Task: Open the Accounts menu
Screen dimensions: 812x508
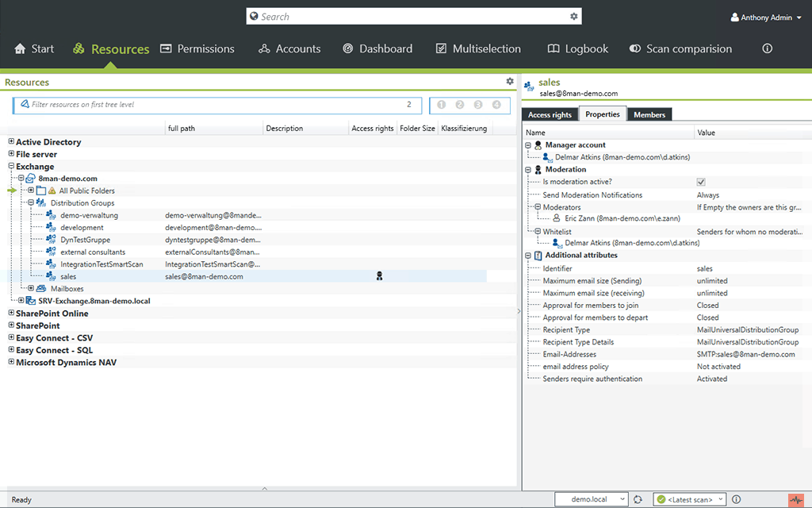Action: [x=289, y=48]
